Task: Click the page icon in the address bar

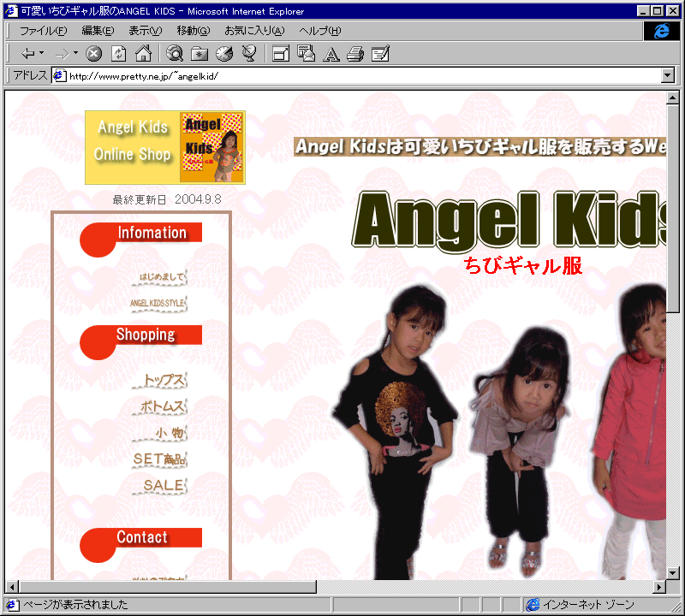Action: (x=60, y=76)
